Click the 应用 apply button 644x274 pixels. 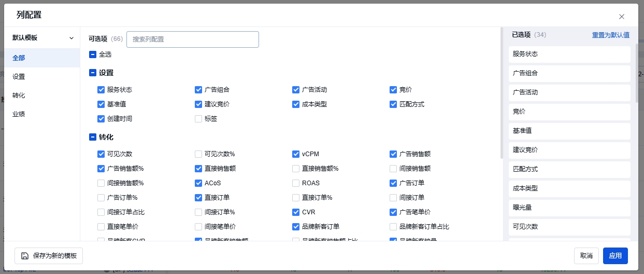pyautogui.click(x=615, y=256)
